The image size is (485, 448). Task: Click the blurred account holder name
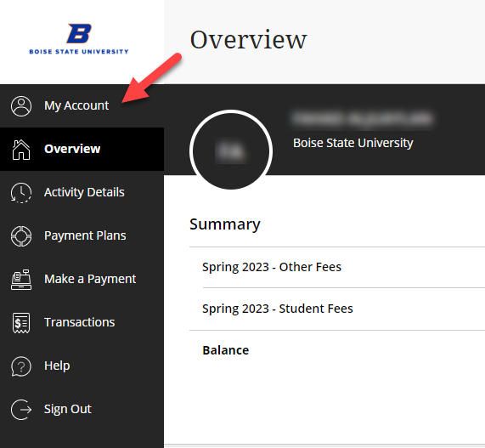point(362,118)
